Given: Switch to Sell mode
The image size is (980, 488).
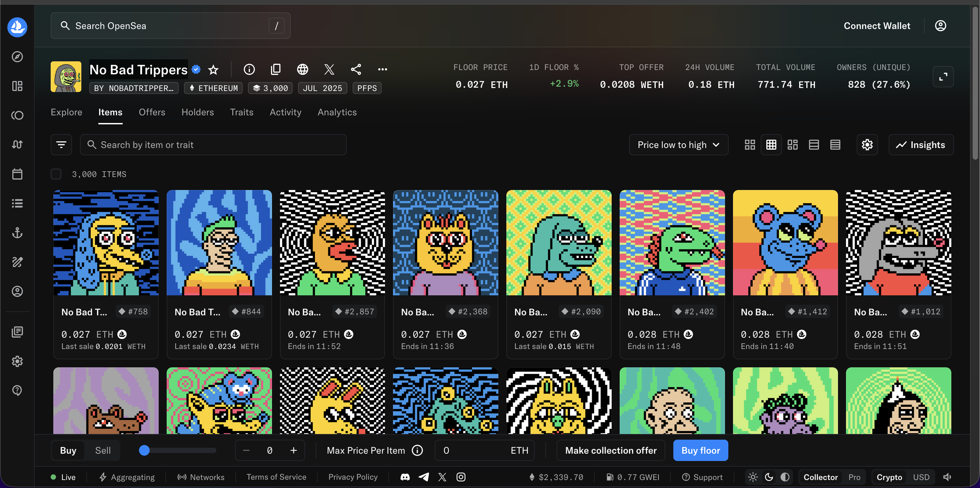Looking at the screenshot, I should pyautogui.click(x=103, y=450).
